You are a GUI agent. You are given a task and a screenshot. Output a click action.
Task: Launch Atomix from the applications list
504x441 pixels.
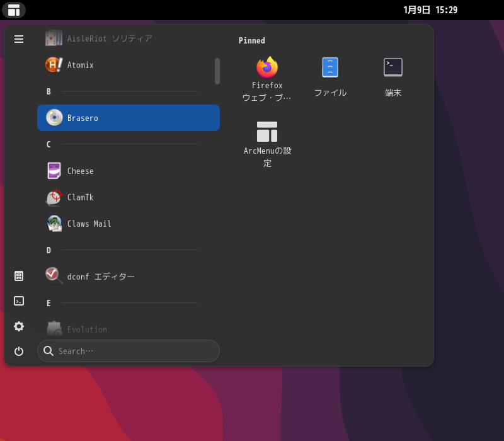[x=129, y=65]
